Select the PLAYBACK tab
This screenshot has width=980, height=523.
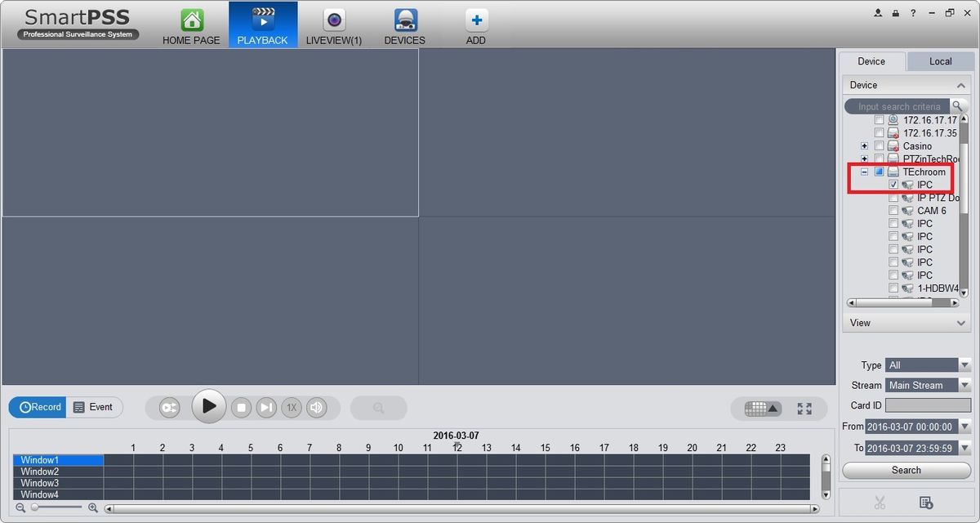(263, 25)
